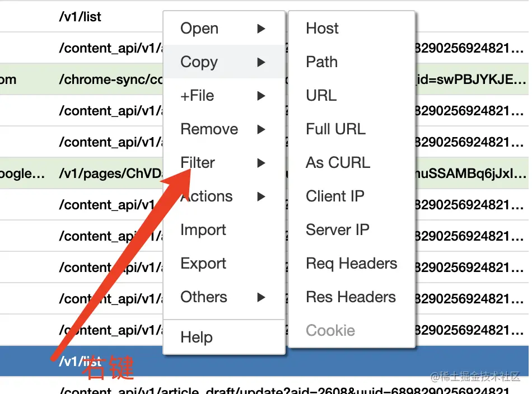Click the nuSSAMBq6jJxl… URL cell

coord(472,173)
